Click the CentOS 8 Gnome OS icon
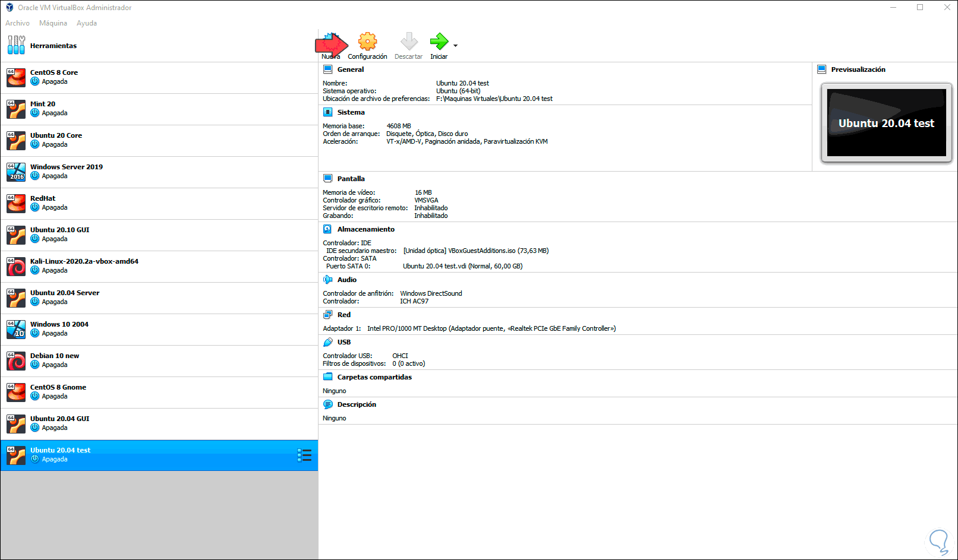Viewport: 958px width, 560px height. coord(16,392)
